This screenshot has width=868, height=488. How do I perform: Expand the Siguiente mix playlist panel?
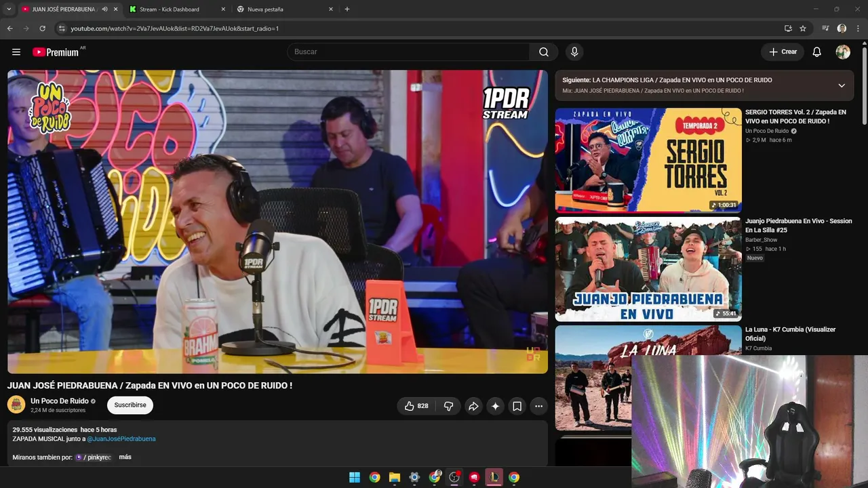click(x=842, y=85)
